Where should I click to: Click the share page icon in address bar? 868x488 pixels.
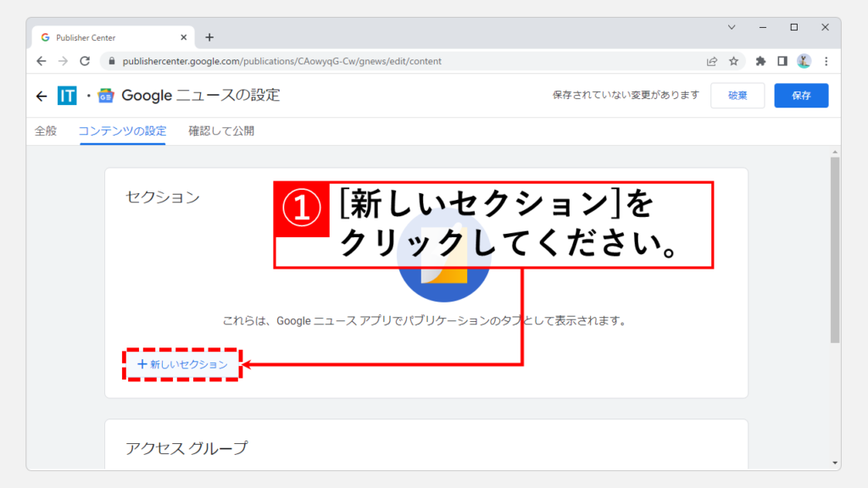click(x=712, y=61)
